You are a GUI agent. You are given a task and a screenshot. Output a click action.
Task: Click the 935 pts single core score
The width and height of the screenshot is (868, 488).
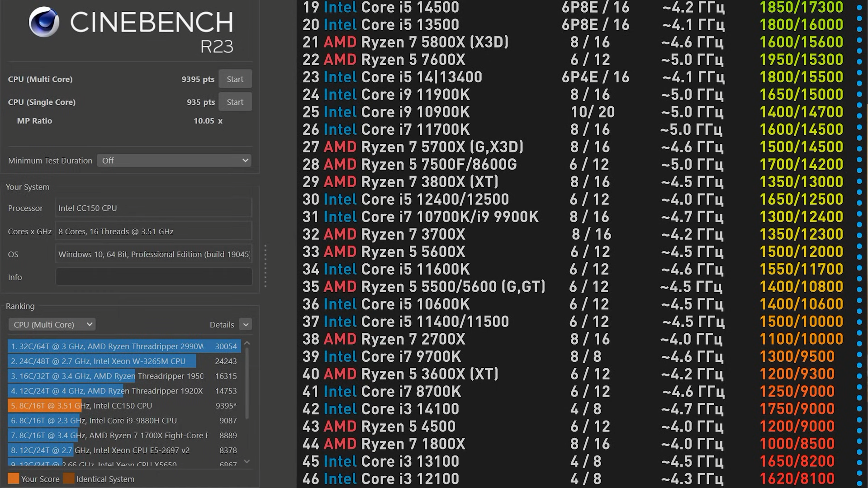coord(201,102)
